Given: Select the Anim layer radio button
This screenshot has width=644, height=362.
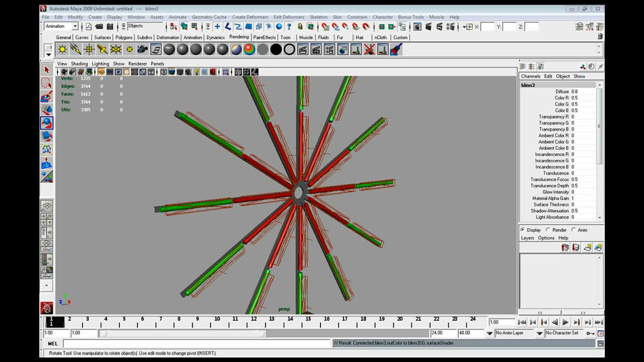Looking at the screenshot, I should coord(573,230).
